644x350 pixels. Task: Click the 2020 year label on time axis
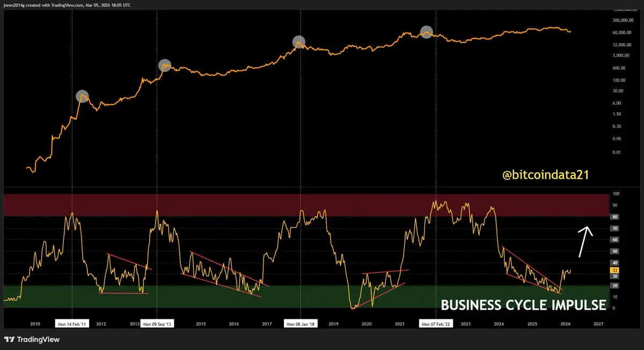(367, 324)
